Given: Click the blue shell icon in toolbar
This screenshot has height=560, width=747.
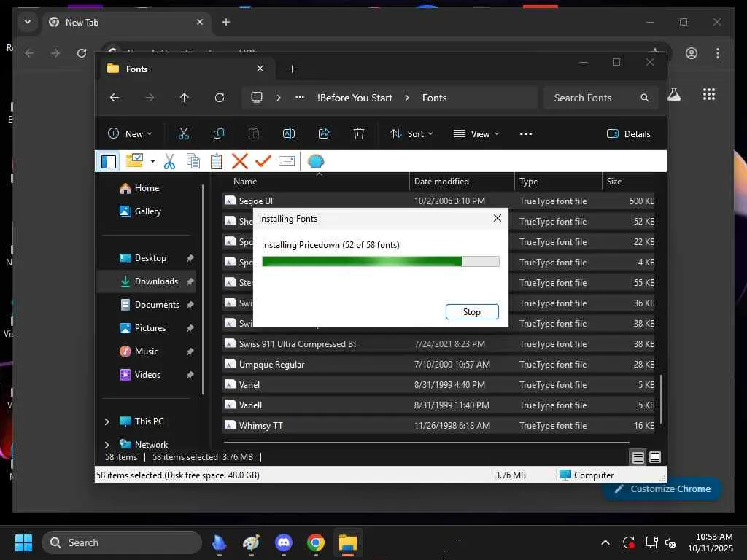Looking at the screenshot, I should click(x=315, y=161).
